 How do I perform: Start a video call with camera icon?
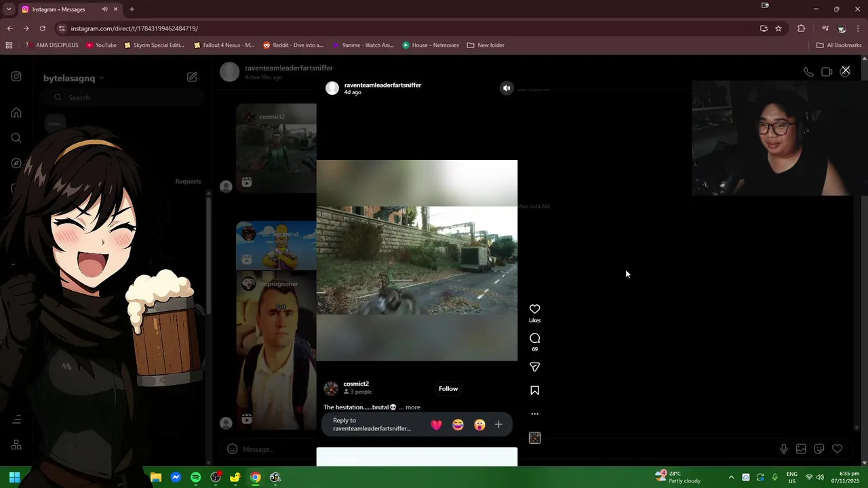point(827,72)
